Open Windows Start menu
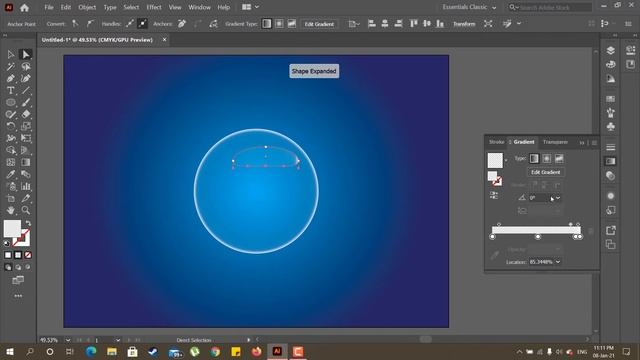 (9, 351)
